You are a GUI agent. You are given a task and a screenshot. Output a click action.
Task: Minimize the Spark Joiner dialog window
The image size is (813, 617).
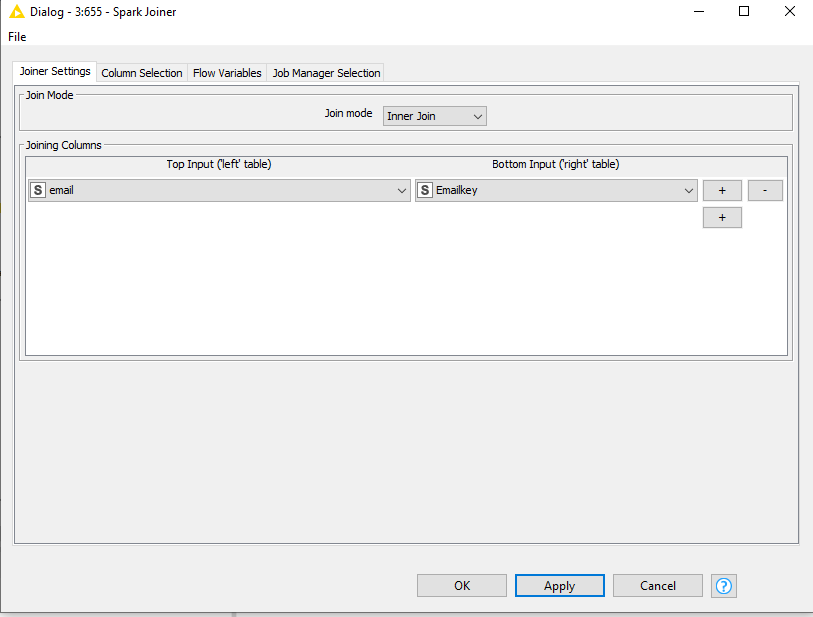coord(697,11)
